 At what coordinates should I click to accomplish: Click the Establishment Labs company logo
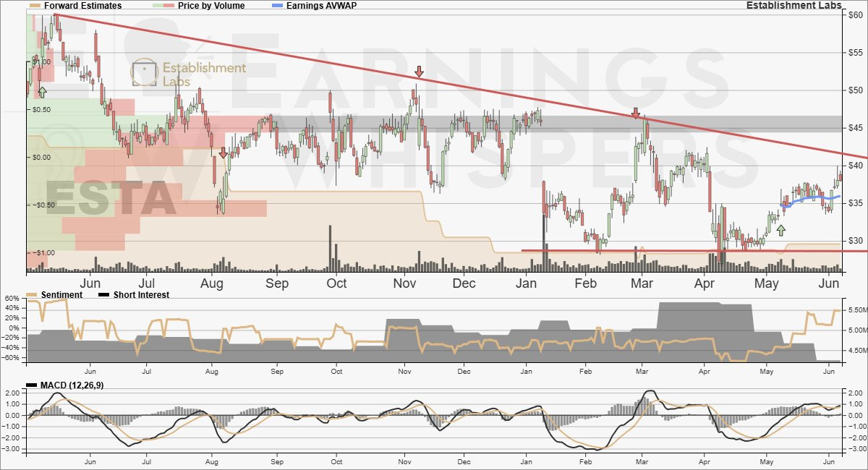click(x=188, y=73)
